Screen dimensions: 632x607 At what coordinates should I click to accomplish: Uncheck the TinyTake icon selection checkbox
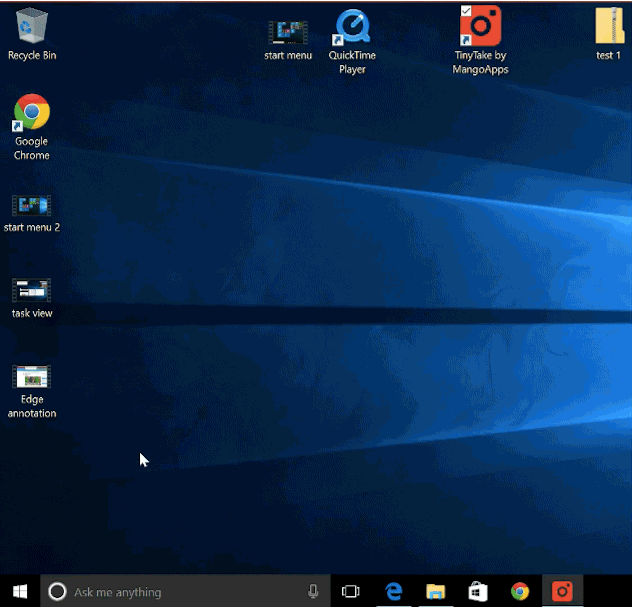tap(466, 11)
